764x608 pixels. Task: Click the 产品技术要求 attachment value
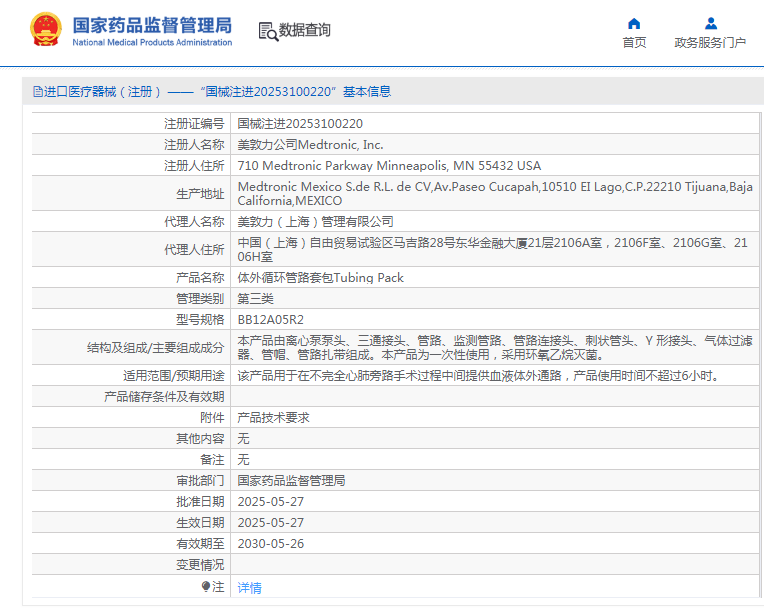coord(273,418)
